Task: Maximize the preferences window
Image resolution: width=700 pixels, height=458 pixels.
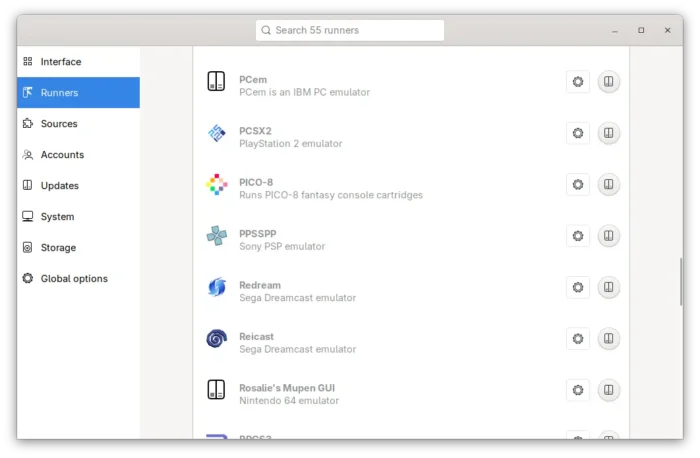Action: [641, 30]
